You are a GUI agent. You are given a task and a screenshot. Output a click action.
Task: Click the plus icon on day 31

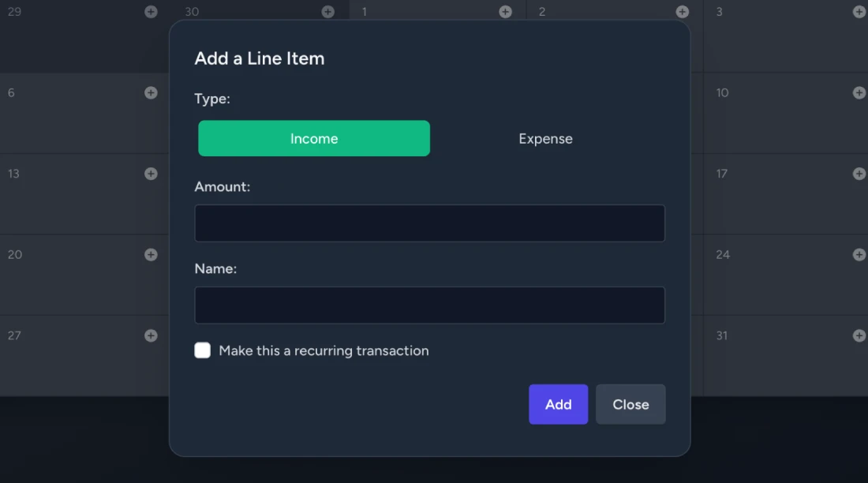point(859,335)
